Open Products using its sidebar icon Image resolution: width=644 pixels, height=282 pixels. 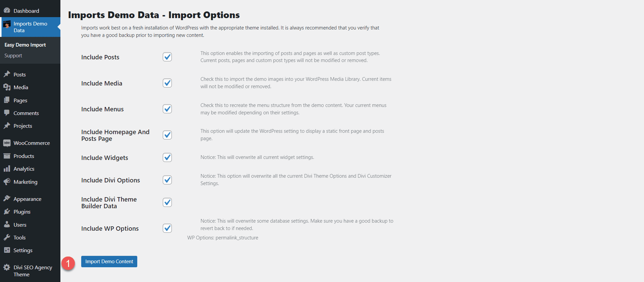[8, 156]
